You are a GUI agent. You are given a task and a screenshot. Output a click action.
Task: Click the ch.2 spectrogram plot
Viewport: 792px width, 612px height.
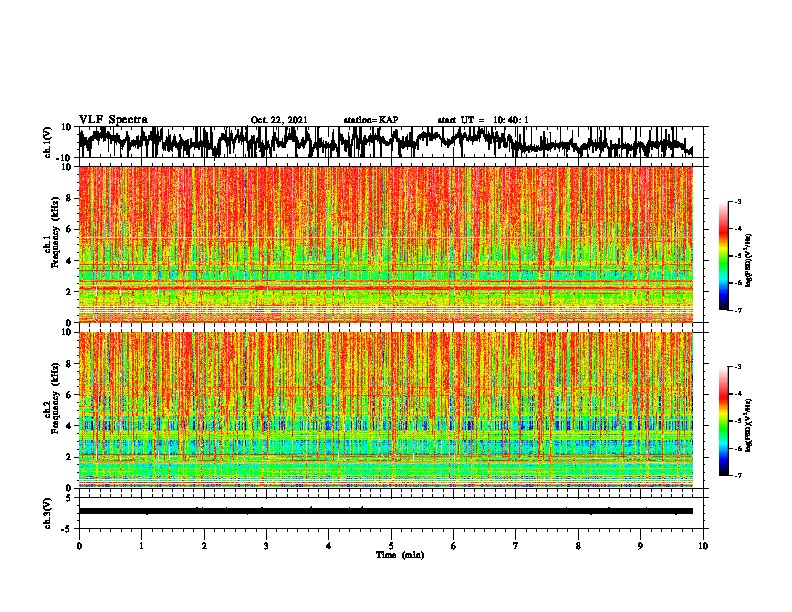click(385, 410)
